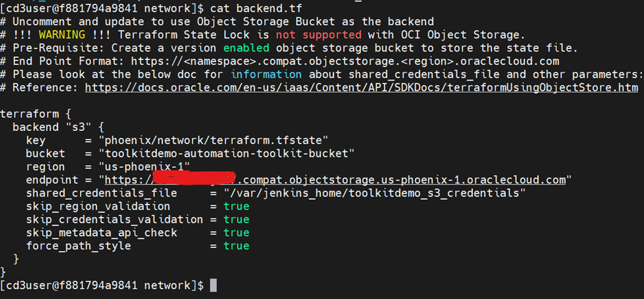Click true value of skip_region_validation

[236, 206]
